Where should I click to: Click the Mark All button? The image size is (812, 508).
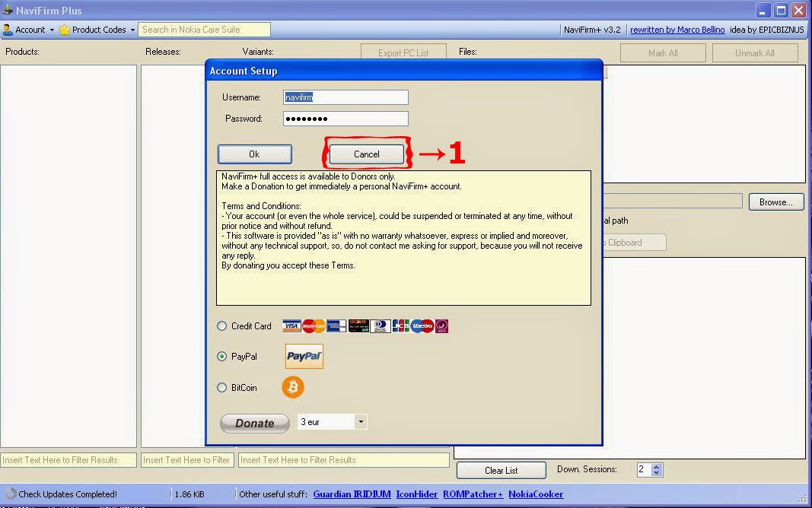point(663,52)
